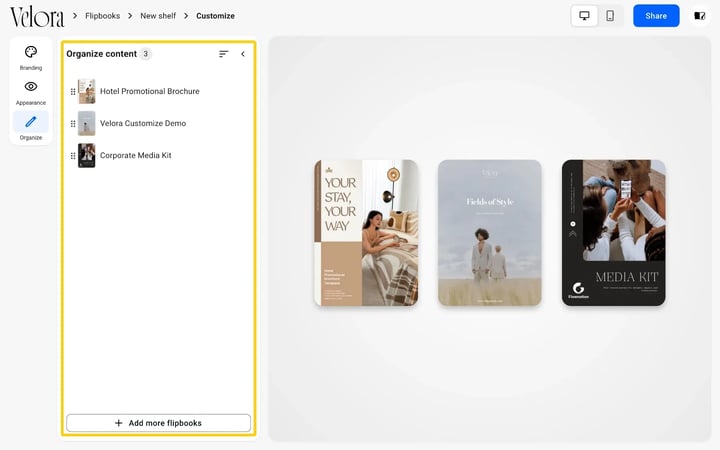Image resolution: width=720 pixels, height=450 pixels.
Task: Navigate to New shelf breadcrumb
Action: (x=158, y=16)
